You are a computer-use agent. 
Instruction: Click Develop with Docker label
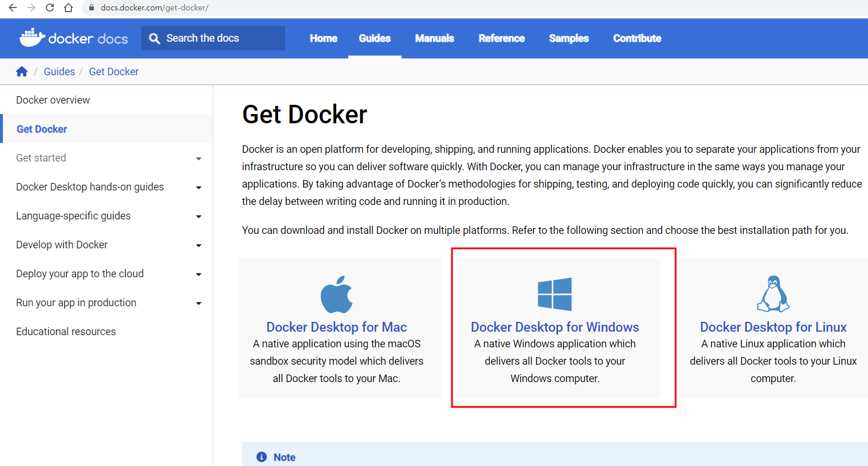[62, 245]
